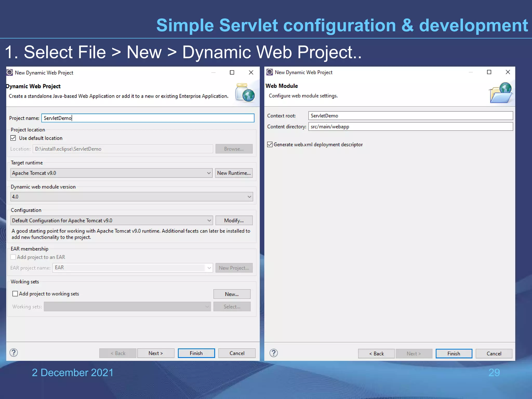Click the Eclipse window icon of the left dialog title bar
The image size is (532, 399).
point(10,72)
